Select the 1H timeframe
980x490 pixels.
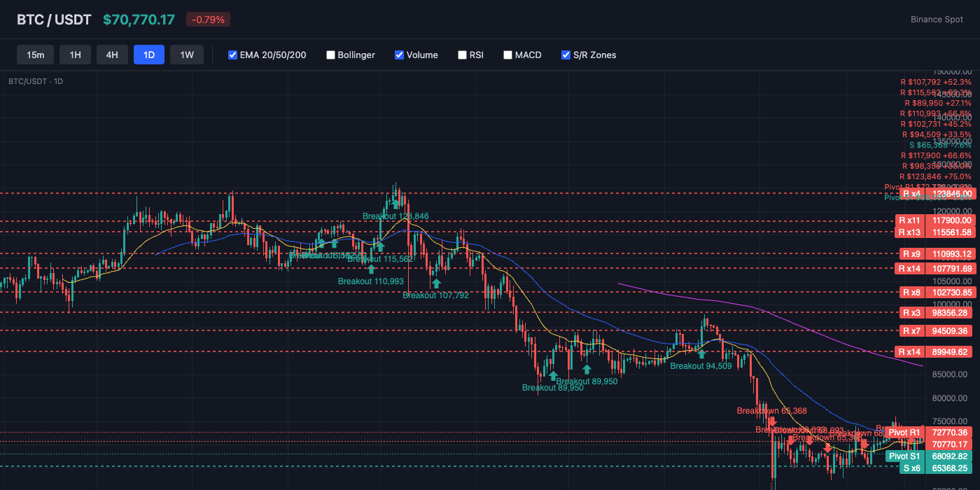[75, 54]
